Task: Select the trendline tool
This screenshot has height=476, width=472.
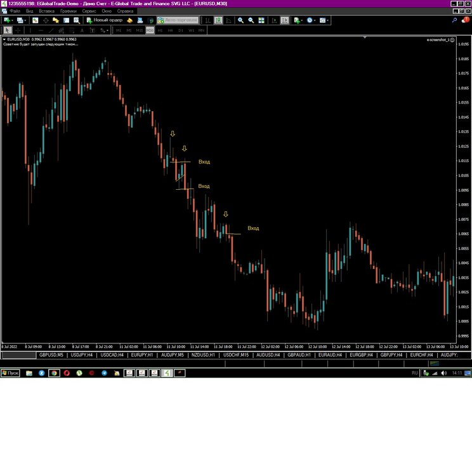Action: pos(51,30)
